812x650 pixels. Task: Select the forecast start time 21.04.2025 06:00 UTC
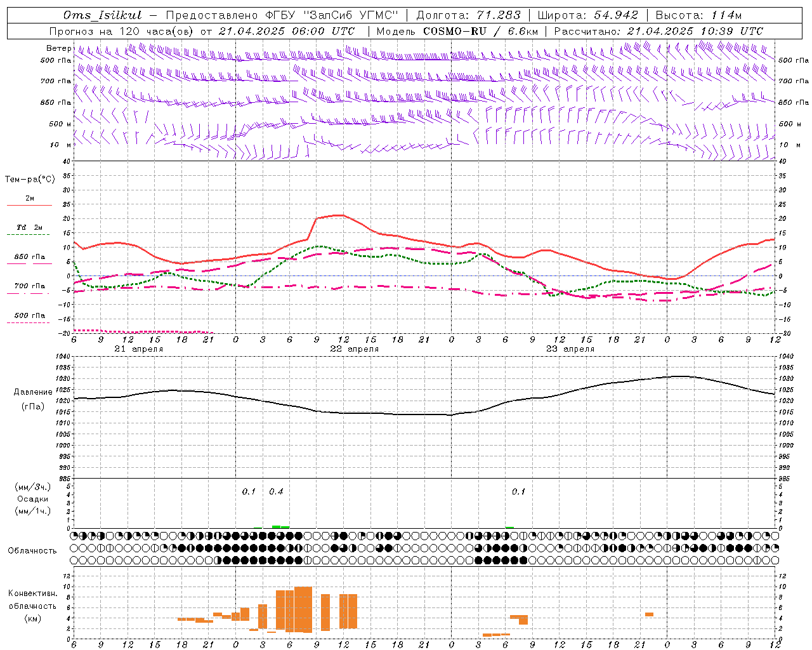click(287, 31)
